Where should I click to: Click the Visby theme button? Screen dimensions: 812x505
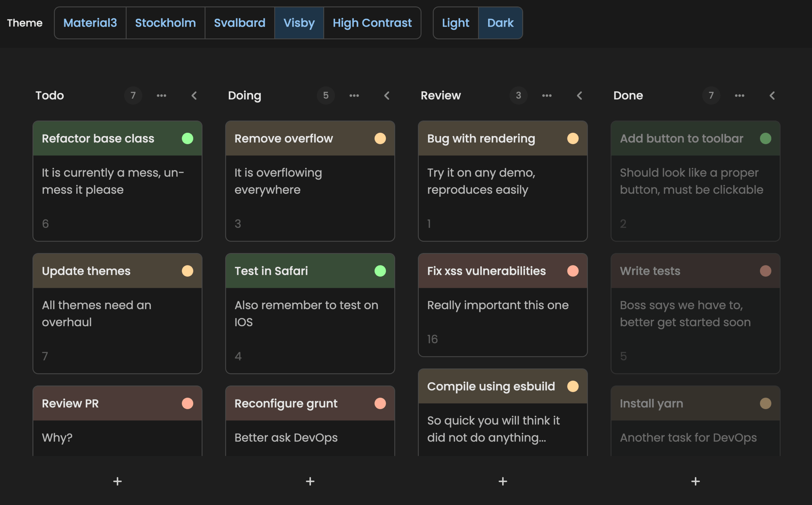pos(299,23)
